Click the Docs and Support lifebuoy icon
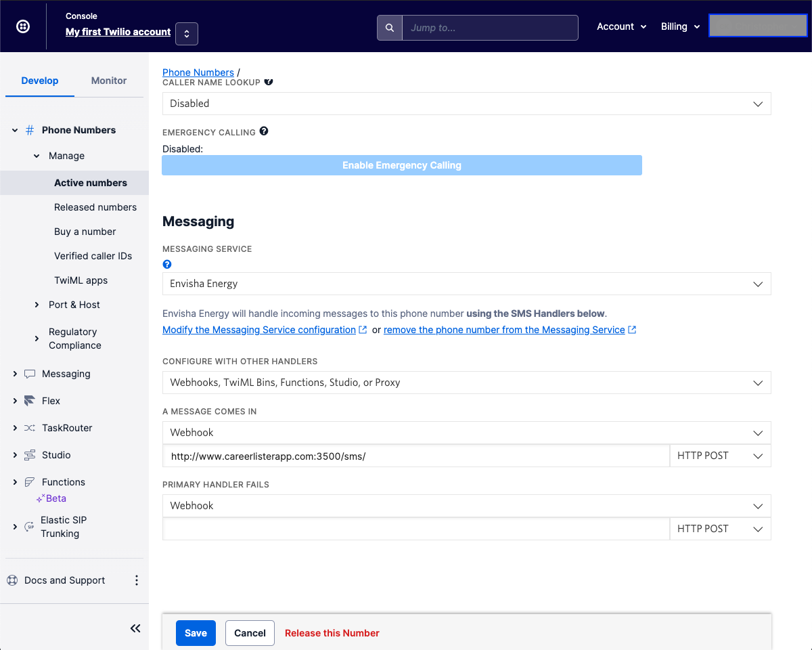The image size is (812, 650). pos(12,580)
